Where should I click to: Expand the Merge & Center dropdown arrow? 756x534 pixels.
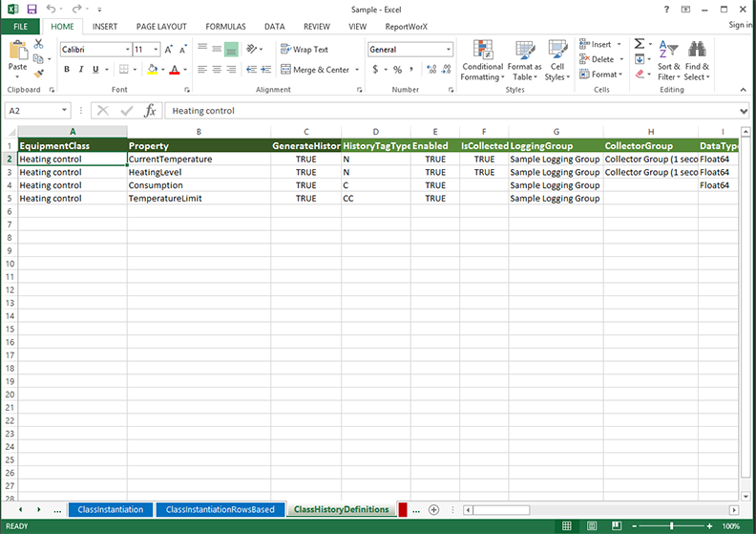tap(357, 70)
